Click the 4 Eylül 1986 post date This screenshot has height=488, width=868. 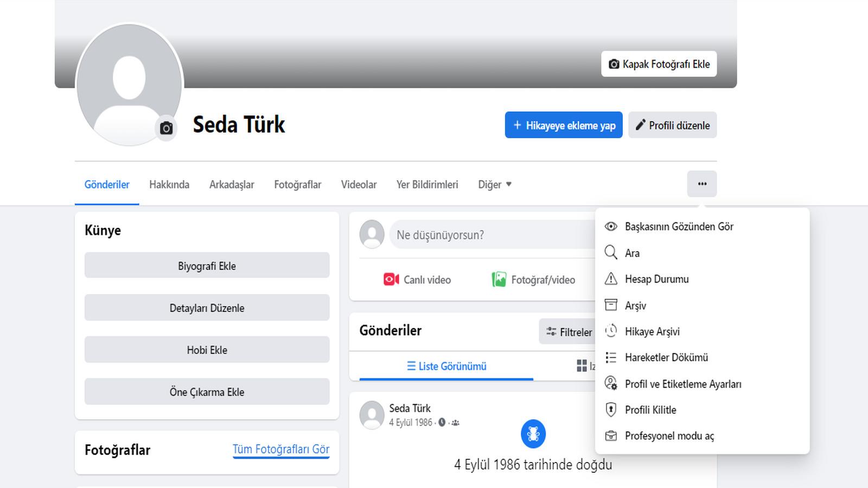(x=411, y=422)
